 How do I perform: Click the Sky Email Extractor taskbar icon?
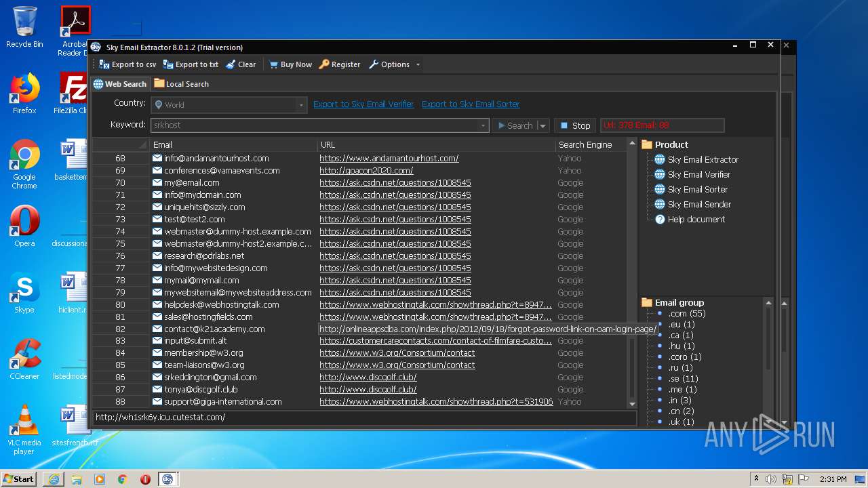(167, 479)
